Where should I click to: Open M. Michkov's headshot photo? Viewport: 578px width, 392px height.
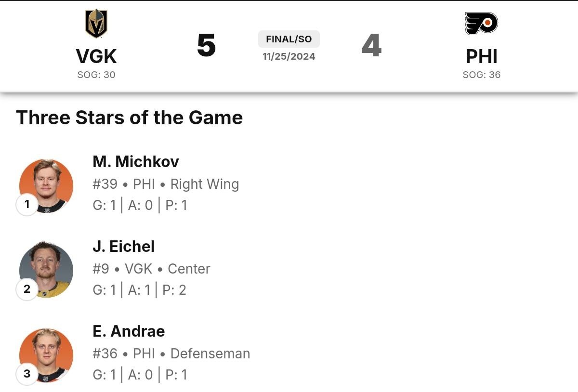click(x=47, y=184)
